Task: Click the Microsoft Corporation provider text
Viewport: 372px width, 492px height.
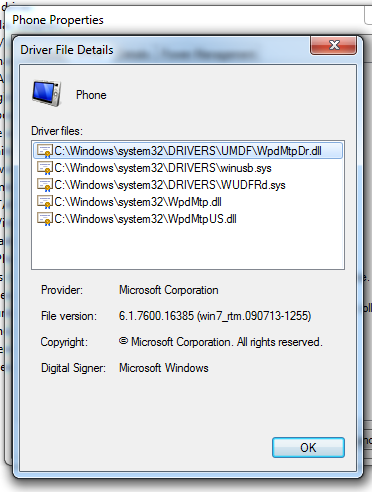Action: pyautogui.click(x=169, y=290)
